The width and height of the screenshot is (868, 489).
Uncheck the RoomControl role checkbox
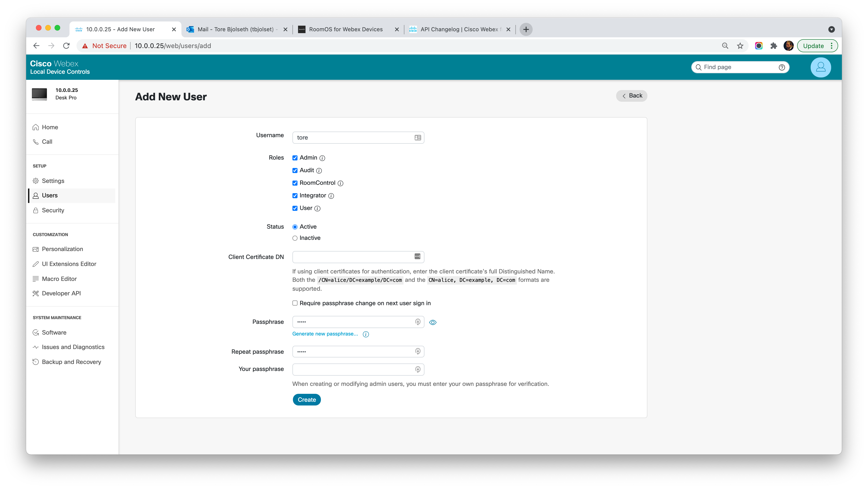295,183
